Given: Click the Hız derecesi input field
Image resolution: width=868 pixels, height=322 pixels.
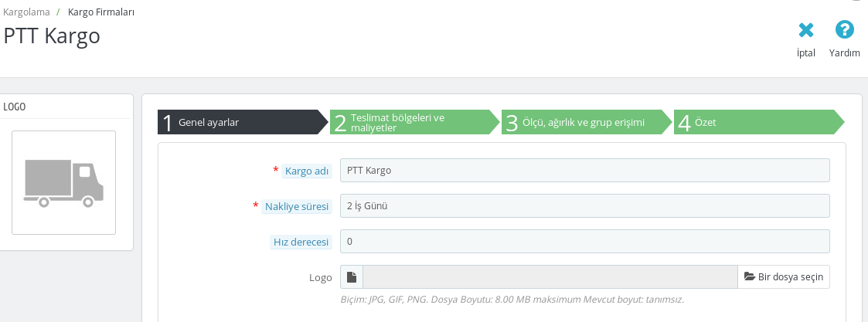Looking at the screenshot, I should tap(585, 242).
